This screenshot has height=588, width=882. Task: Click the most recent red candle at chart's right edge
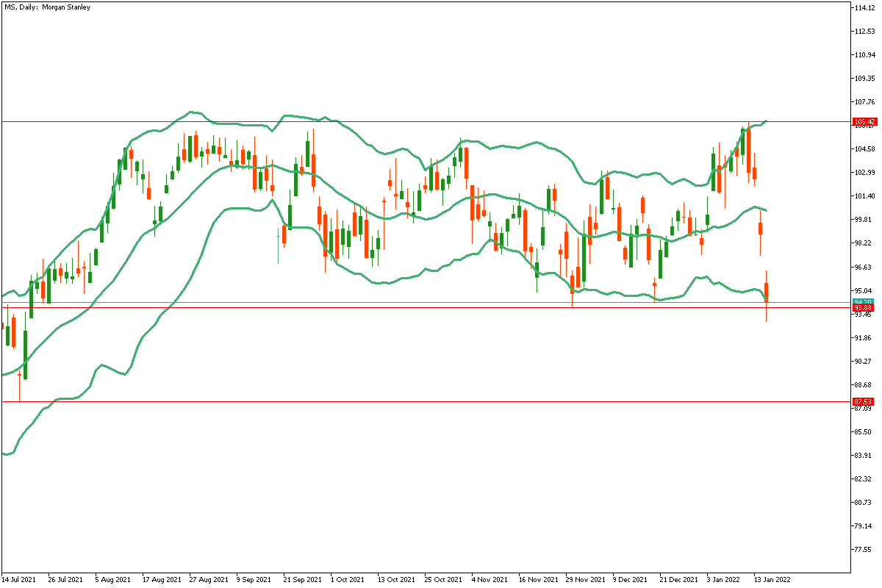pos(767,292)
